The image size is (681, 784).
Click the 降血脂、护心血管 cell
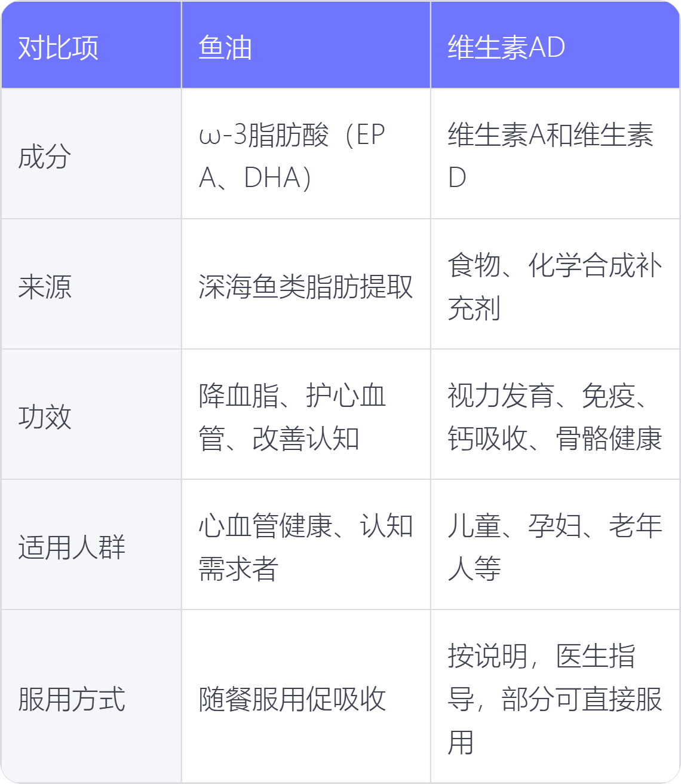pyautogui.click(x=306, y=415)
